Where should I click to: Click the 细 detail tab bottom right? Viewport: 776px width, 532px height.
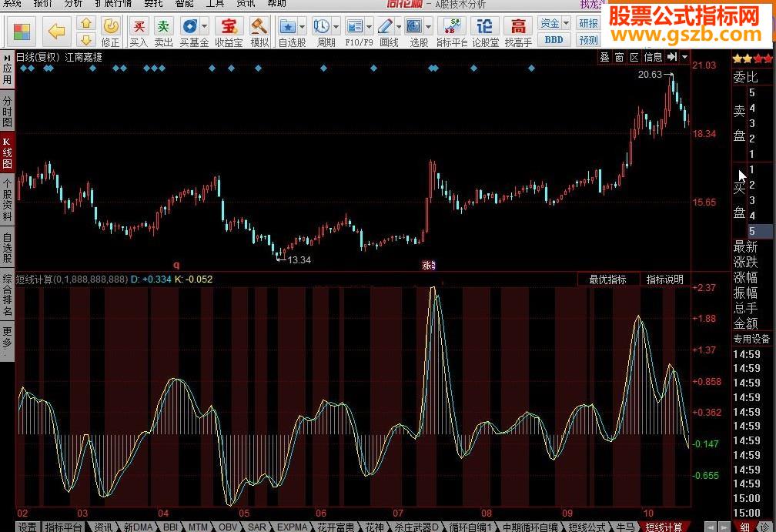click(x=746, y=527)
